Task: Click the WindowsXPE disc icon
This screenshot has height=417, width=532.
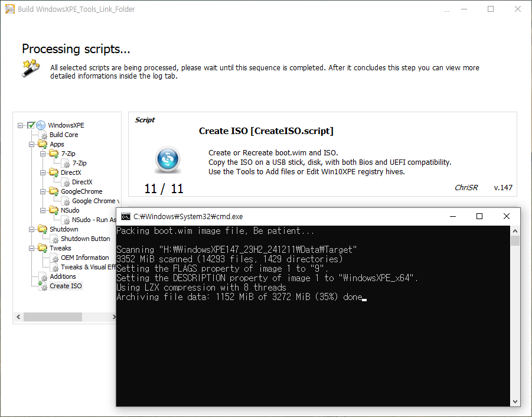Action: click(41, 125)
